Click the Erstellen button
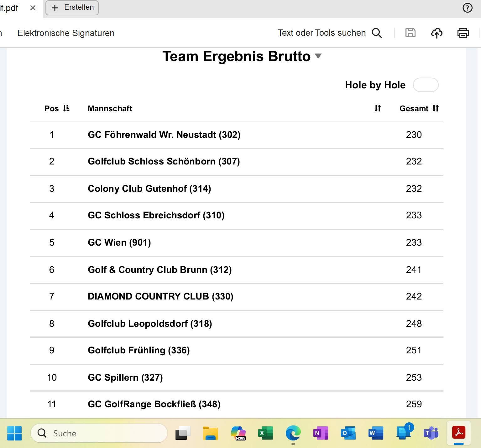Screen dimensions: 481x448 (x=72, y=8)
